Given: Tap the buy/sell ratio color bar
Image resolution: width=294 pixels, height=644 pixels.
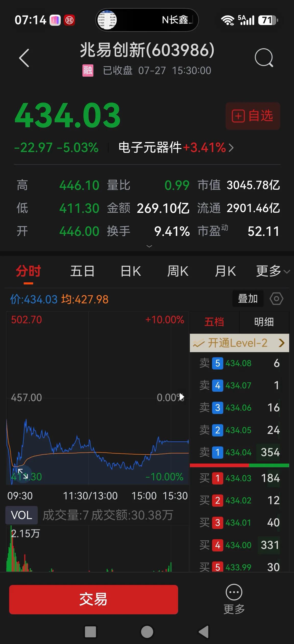Looking at the screenshot, I should [x=239, y=466].
